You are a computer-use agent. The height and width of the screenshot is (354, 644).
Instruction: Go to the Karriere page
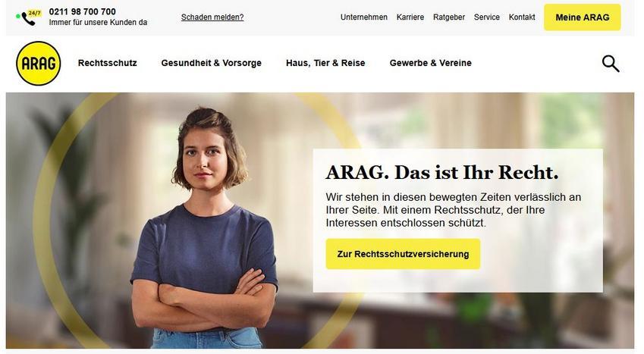click(410, 17)
